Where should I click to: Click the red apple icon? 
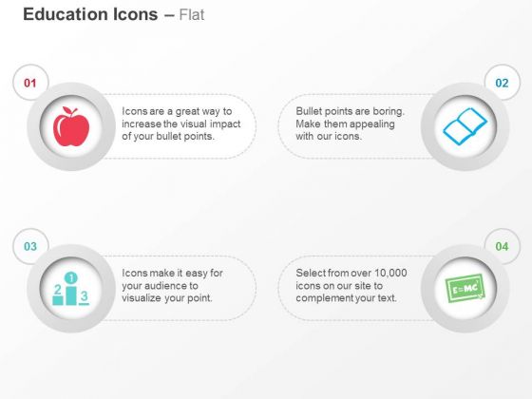tap(71, 126)
